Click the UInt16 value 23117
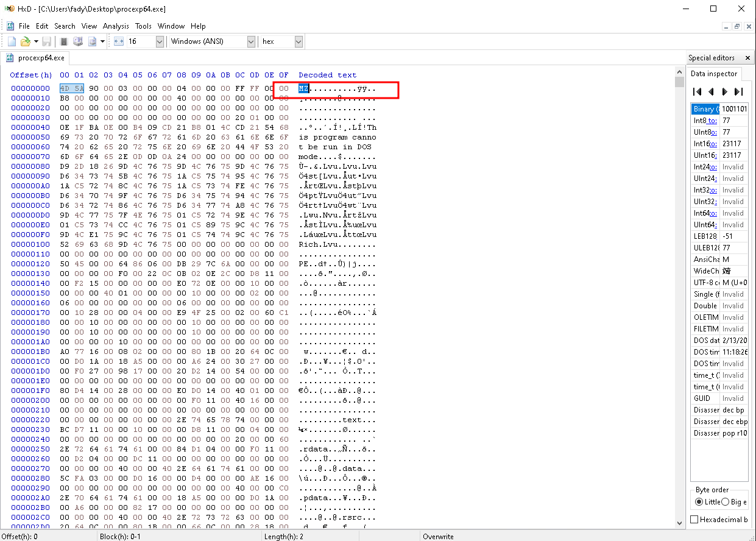The height and width of the screenshot is (541, 756). [x=732, y=155]
